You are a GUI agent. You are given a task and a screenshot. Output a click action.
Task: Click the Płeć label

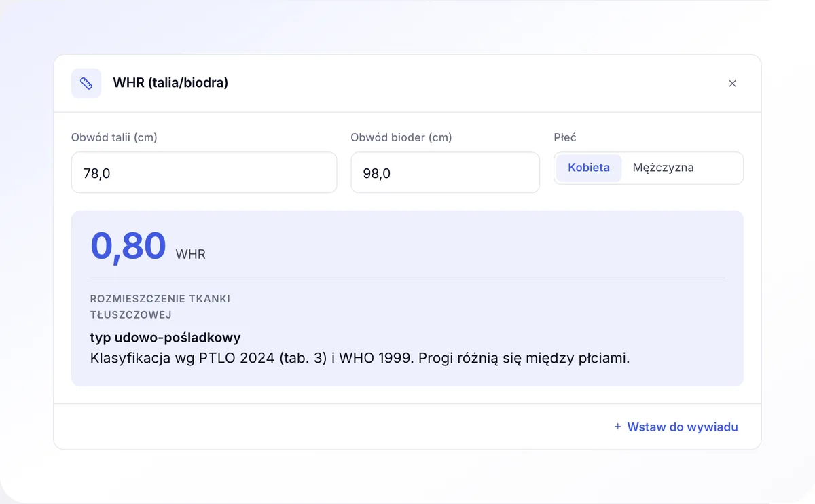pyautogui.click(x=565, y=137)
